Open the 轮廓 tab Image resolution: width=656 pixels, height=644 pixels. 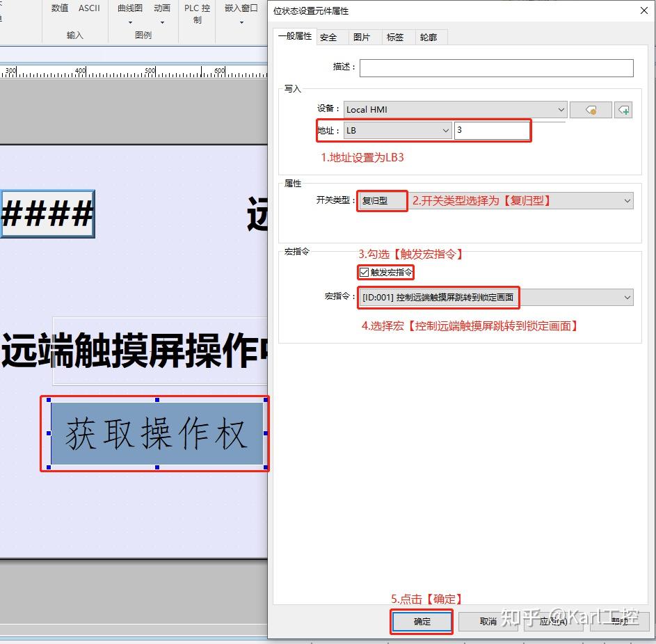click(430, 37)
